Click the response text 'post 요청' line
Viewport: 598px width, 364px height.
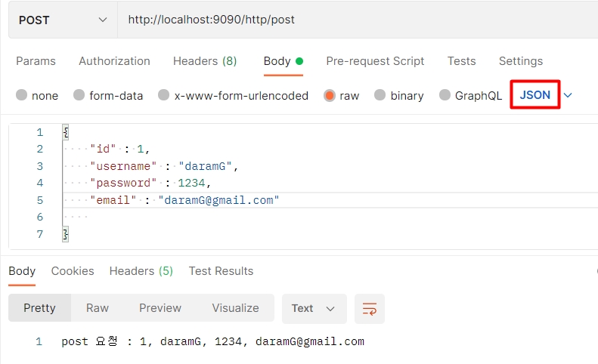pyautogui.click(x=212, y=341)
